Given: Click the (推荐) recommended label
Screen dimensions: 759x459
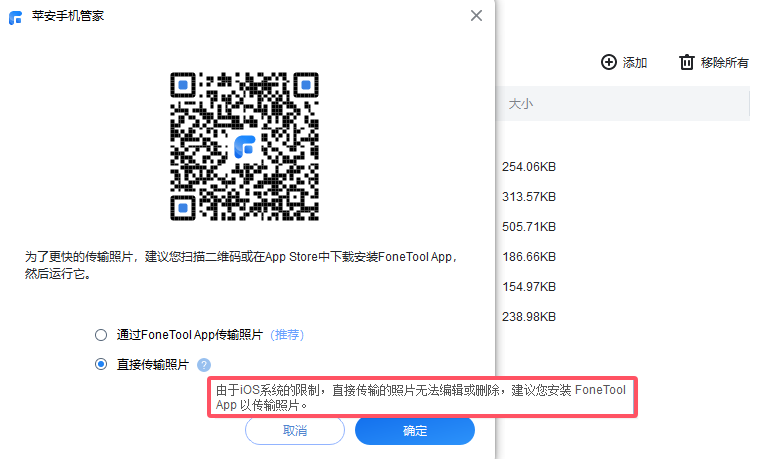Looking at the screenshot, I should [287, 335].
